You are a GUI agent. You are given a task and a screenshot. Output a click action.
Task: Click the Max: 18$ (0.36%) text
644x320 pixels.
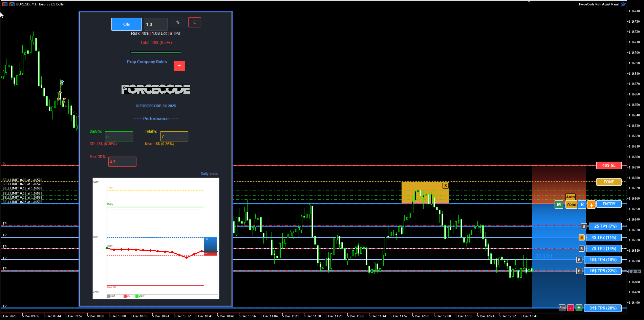click(159, 144)
